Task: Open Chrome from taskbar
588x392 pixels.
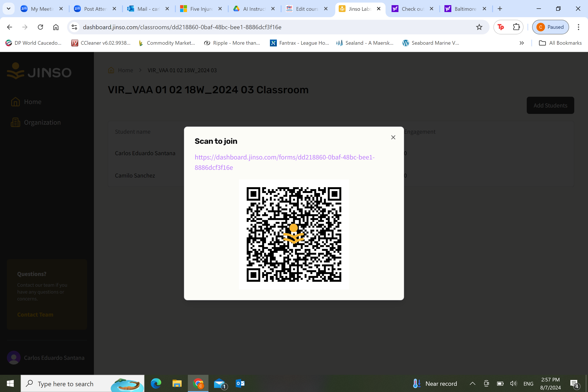Action: pyautogui.click(x=198, y=383)
